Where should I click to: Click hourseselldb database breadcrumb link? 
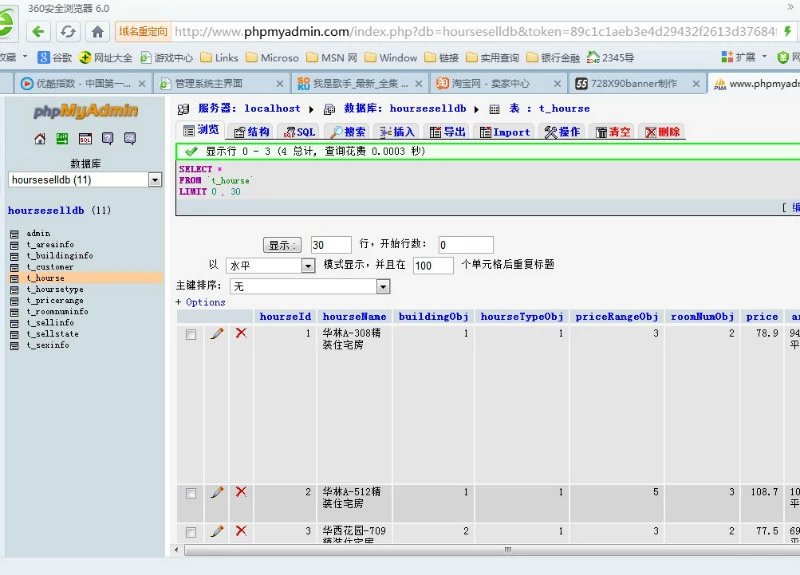(x=428, y=108)
